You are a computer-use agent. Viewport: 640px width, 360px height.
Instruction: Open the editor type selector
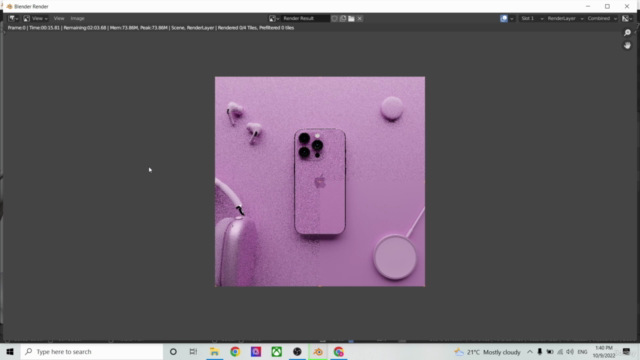coord(13,18)
